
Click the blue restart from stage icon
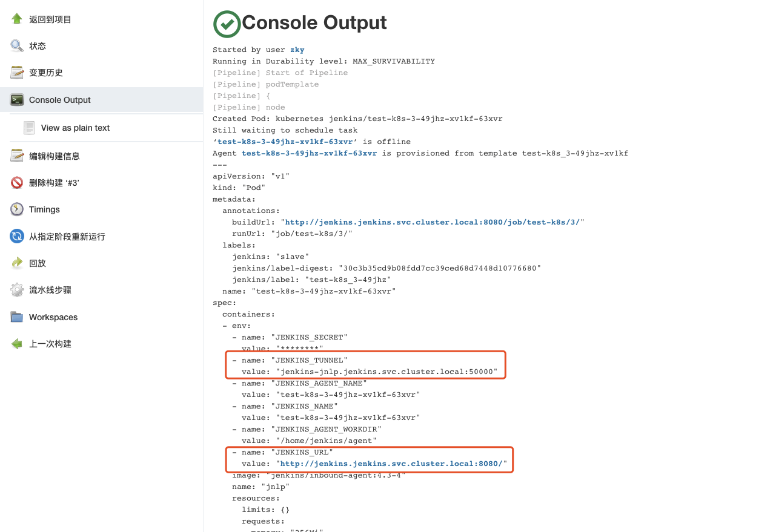tap(17, 236)
